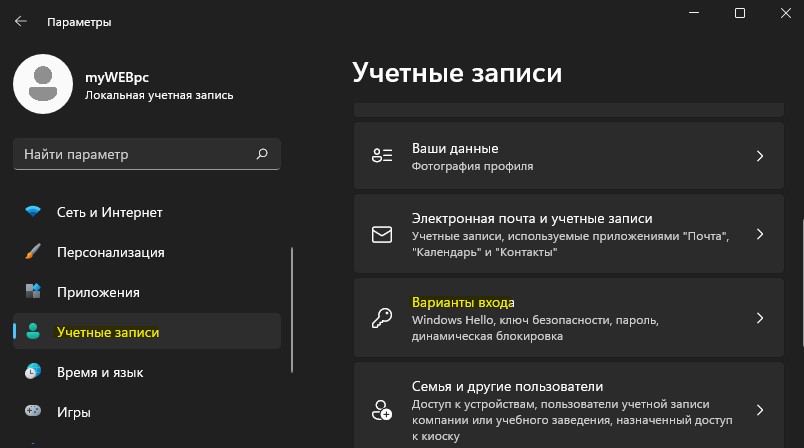
Task: Open Время и язык section
Action: point(147,372)
